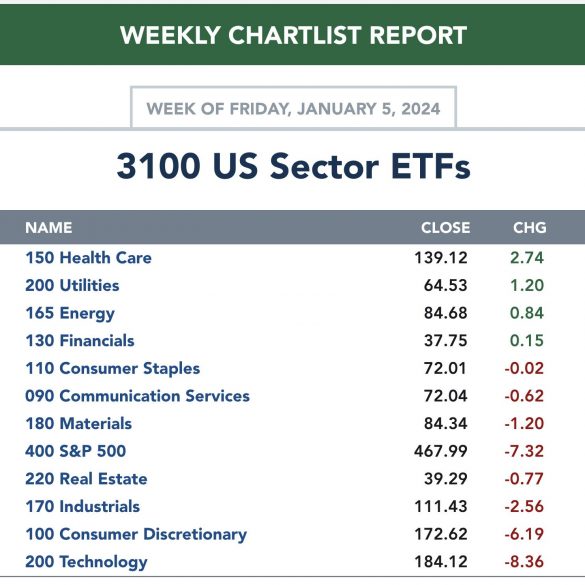This screenshot has width=585, height=585.
Task: Open the 170 Industrials chartlist
Action: (x=82, y=506)
